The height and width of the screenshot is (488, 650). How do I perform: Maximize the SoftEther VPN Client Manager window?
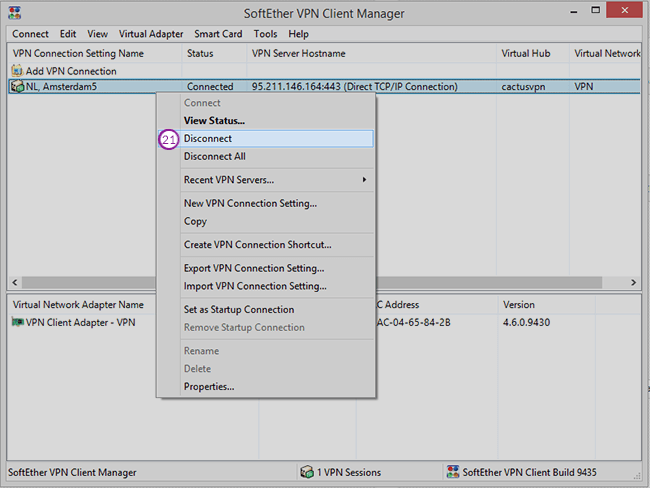coord(595,10)
